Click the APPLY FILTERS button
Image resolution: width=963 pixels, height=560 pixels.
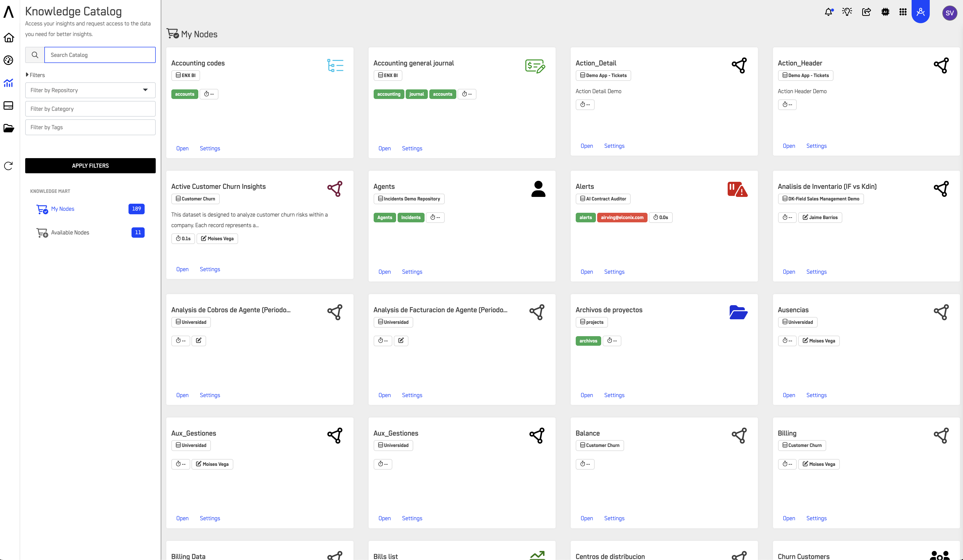tap(90, 165)
